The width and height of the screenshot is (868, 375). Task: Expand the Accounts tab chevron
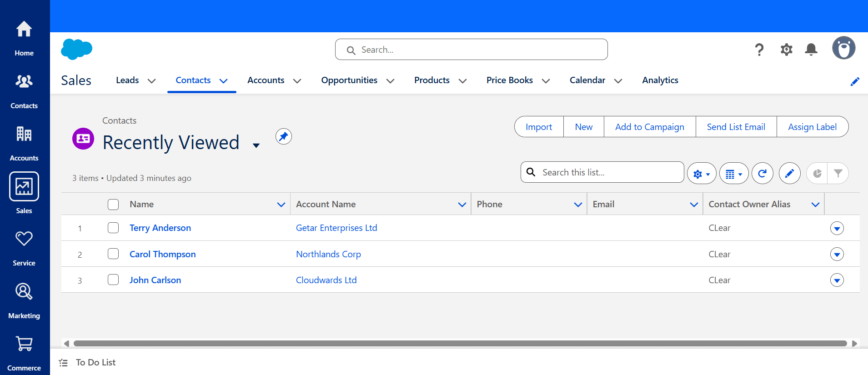[x=297, y=81]
